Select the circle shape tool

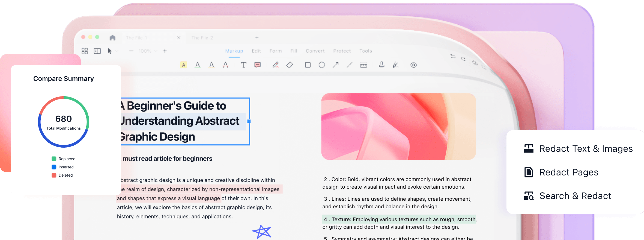pos(322,65)
